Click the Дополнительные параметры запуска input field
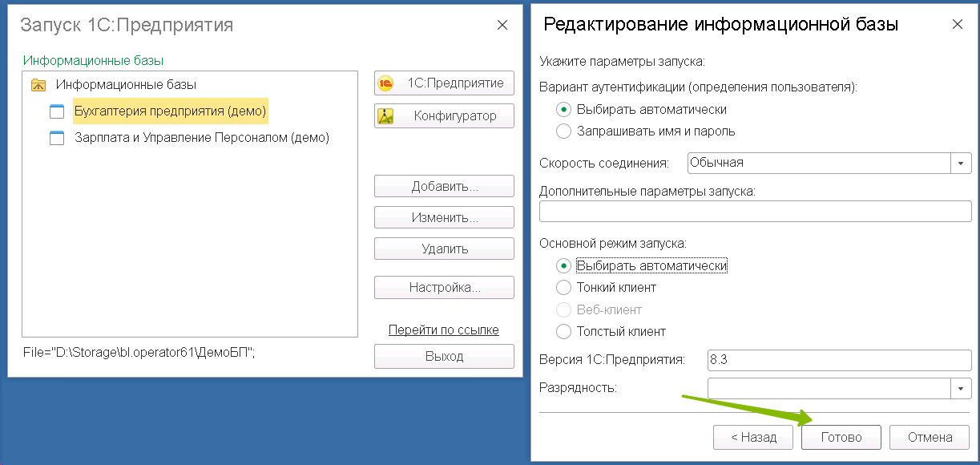Image resolution: width=980 pixels, height=465 pixels. 755,212
